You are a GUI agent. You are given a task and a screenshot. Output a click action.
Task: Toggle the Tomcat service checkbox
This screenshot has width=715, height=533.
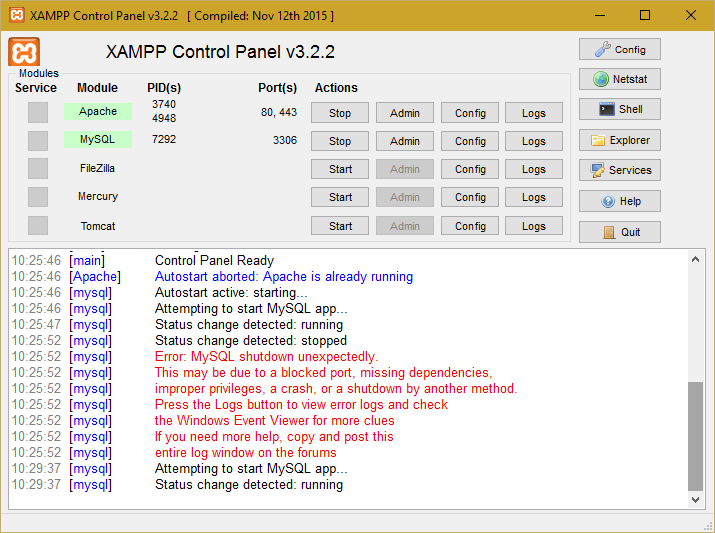pyautogui.click(x=38, y=226)
